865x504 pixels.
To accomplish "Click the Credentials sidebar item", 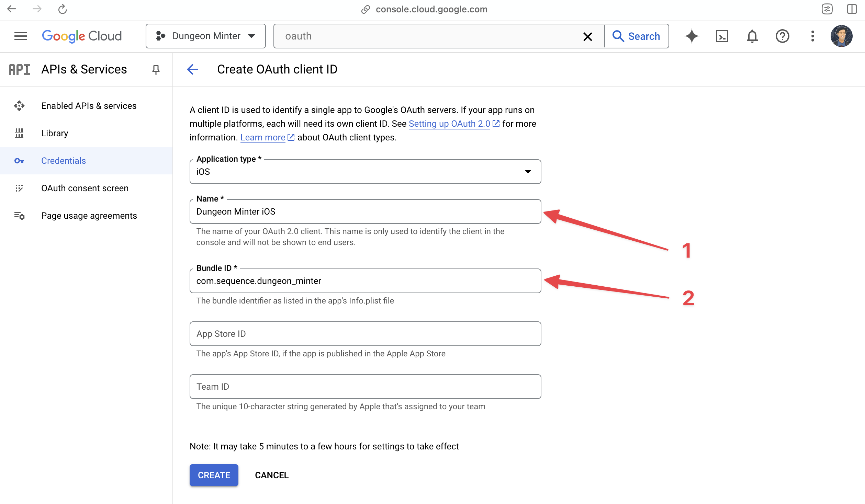I will point(63,160).
